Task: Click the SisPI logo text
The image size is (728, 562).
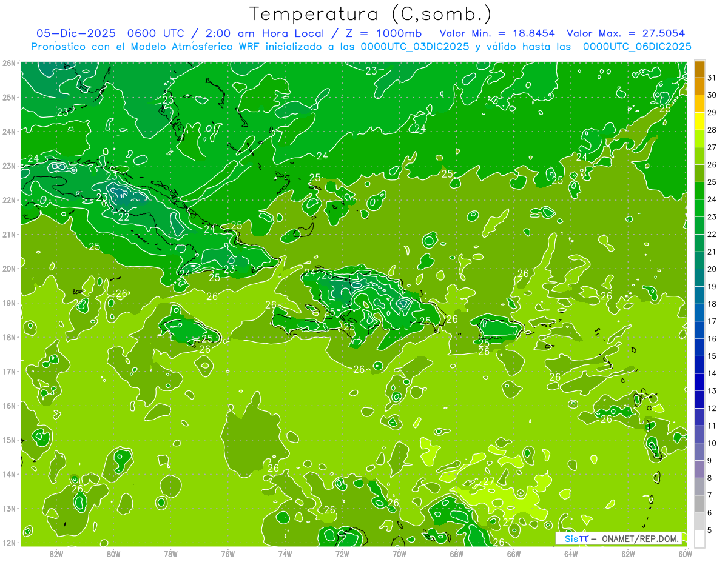Action: [x=576, y=538]
